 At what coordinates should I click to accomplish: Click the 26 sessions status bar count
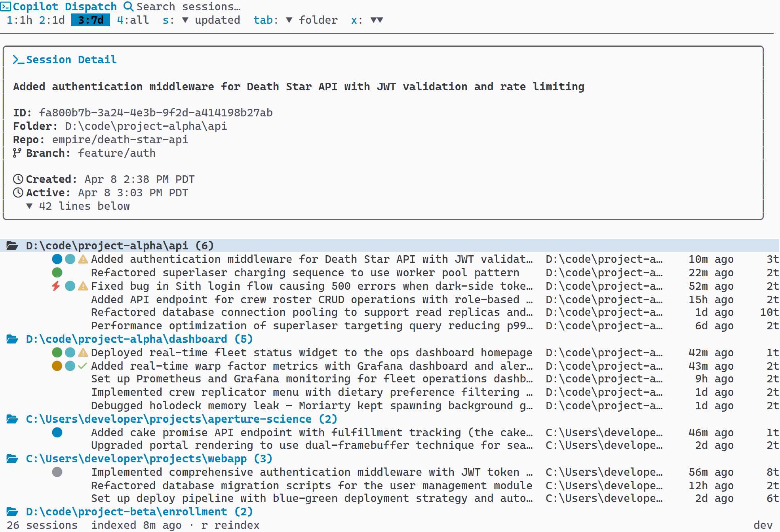pyautogui.click(x=42, y=525)
